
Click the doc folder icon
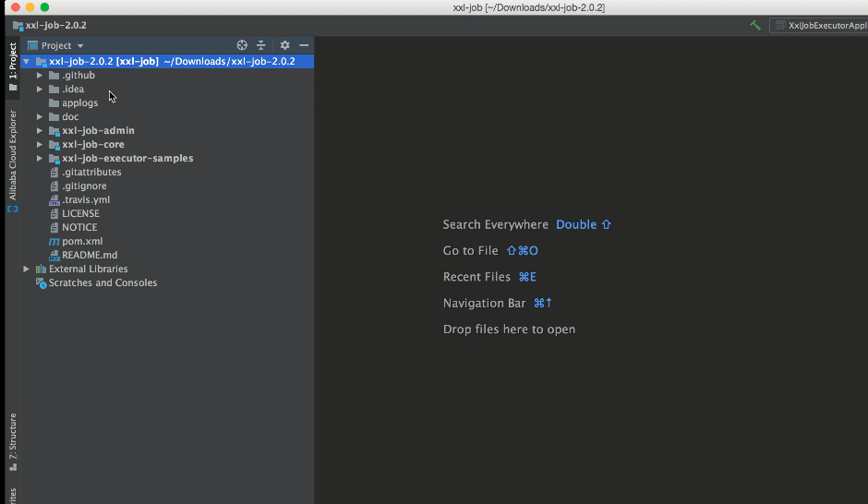[x=54, y=116]
